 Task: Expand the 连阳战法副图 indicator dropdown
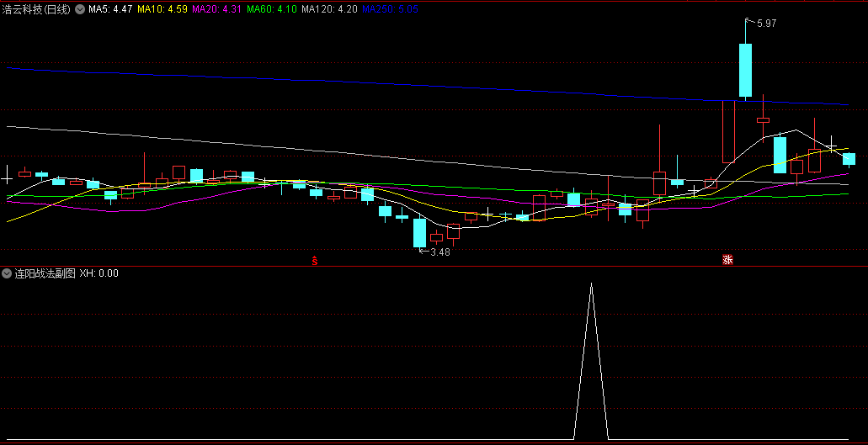coord(8,273)
